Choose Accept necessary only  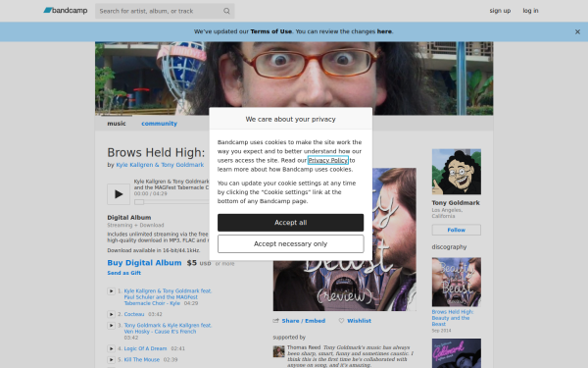[291, 244]
